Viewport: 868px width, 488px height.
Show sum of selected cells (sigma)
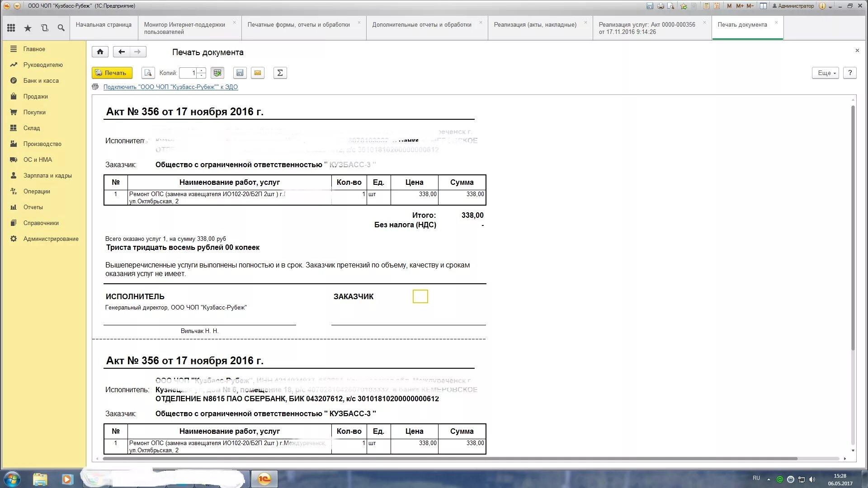click(280, 73)
